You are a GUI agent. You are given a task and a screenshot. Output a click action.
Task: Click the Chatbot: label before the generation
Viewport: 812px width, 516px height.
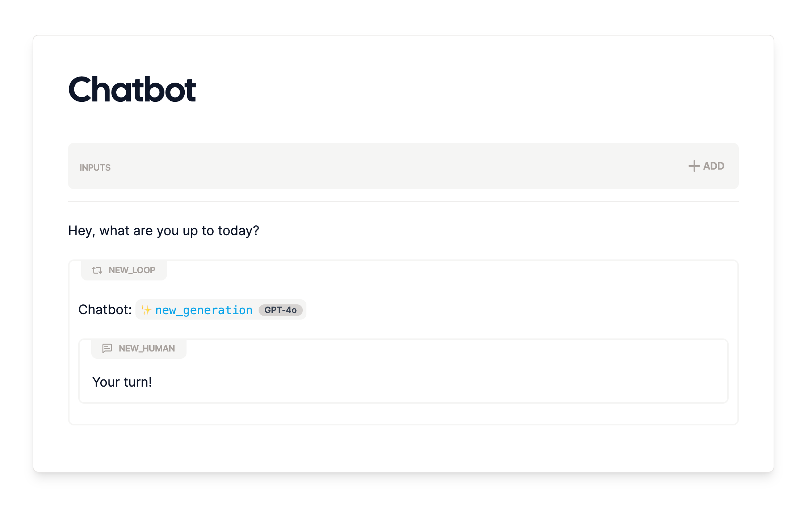click(x=104, y=310)
